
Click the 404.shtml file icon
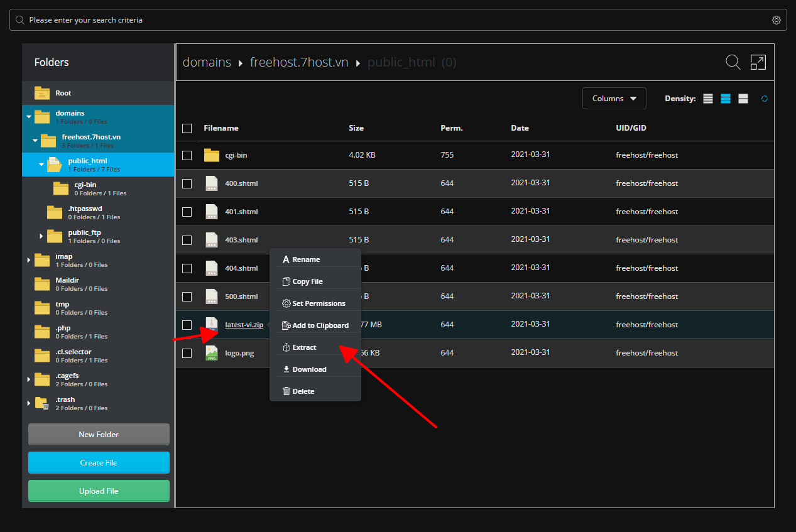[212, 268]
